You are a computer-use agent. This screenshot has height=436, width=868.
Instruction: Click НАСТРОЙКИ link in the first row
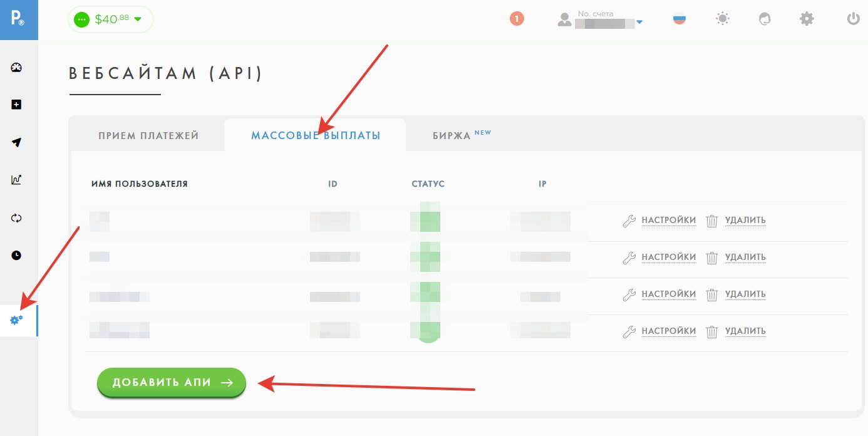click(x=668, y=221)
